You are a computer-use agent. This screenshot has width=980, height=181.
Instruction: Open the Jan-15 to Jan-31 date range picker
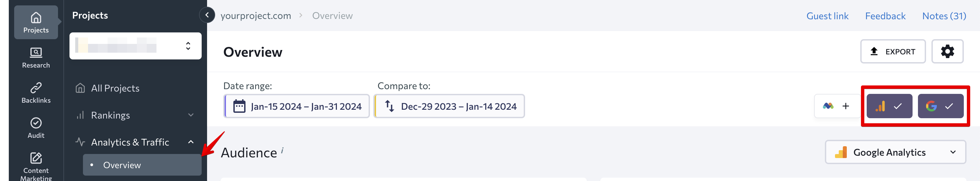pos(297,106)
